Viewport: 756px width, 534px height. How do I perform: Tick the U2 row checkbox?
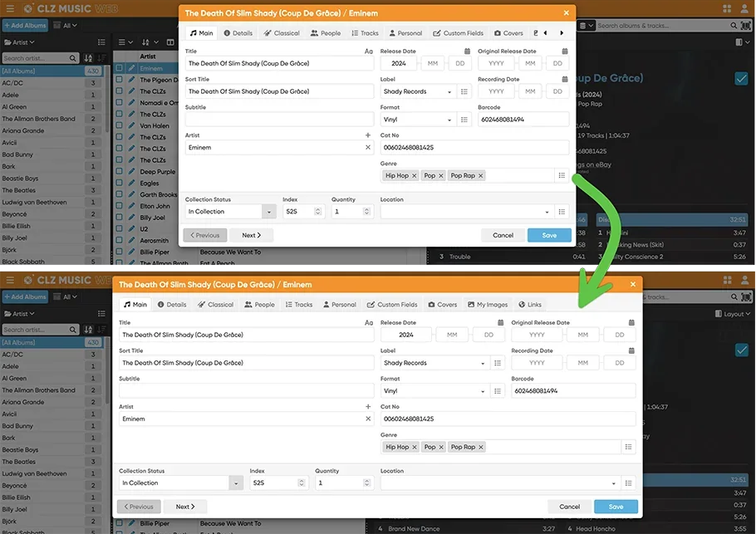[x=119, y=229]
